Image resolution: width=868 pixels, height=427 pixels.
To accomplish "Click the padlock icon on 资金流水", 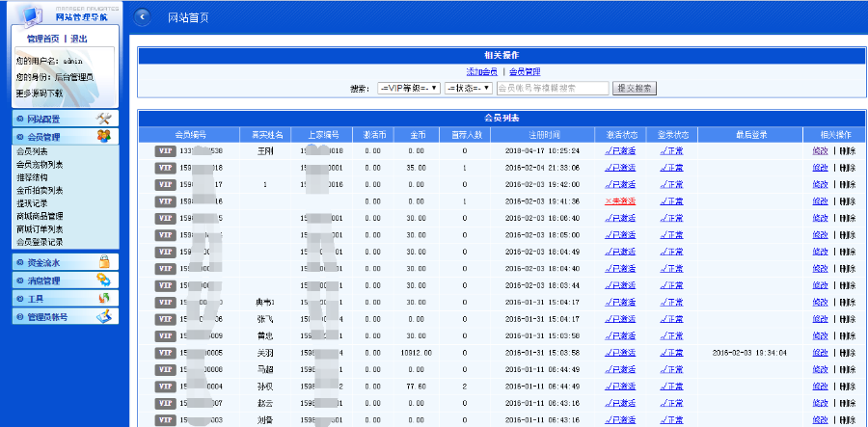I will tap(103, 261).
